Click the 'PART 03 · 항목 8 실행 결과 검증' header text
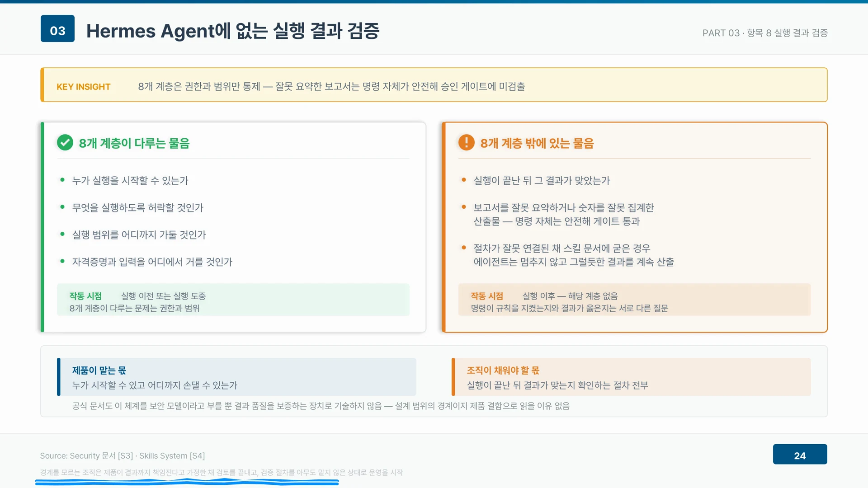Screen dimensions: 868x488 click(765, 33)
